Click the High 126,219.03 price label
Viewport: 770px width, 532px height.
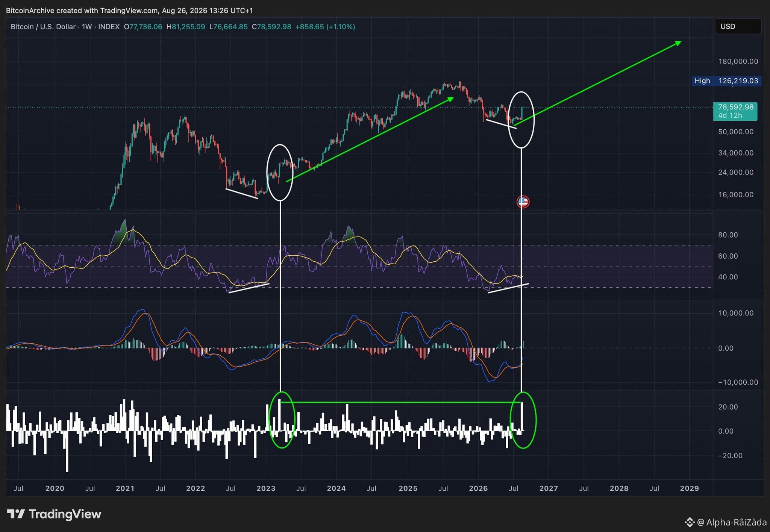[727, 81]
